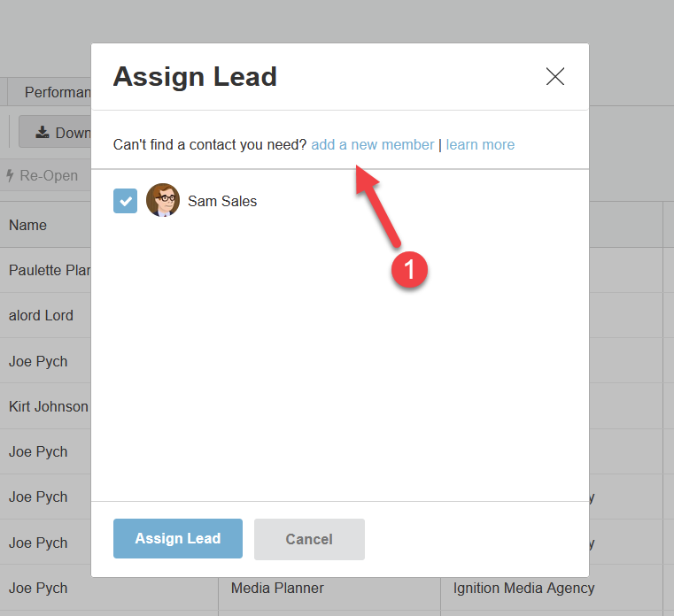The image size is (674, 616).
Task: Click the Name column header
Action: pyautogui.click(x=27, y=225)
